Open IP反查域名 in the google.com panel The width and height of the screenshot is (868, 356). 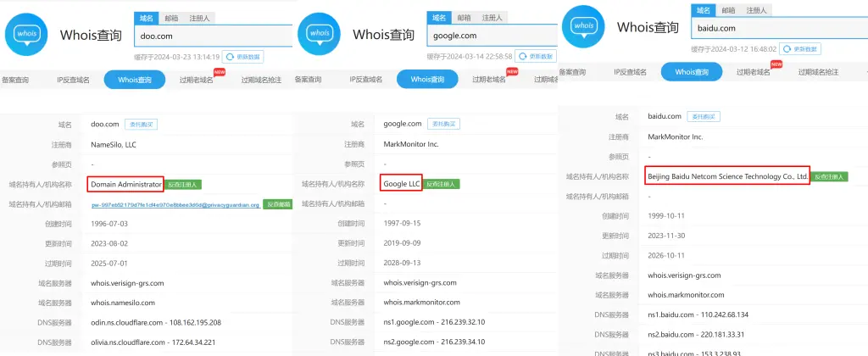tap(366, 79)
